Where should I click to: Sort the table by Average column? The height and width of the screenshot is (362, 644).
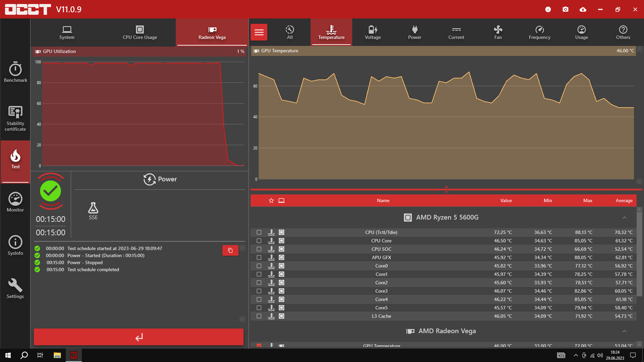tap(624, 200)
